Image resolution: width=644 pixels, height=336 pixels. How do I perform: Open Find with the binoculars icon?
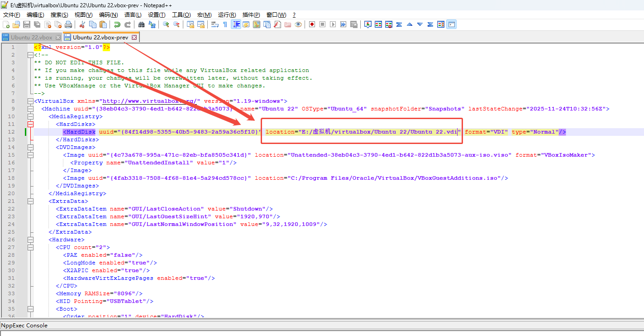(142, 24)
